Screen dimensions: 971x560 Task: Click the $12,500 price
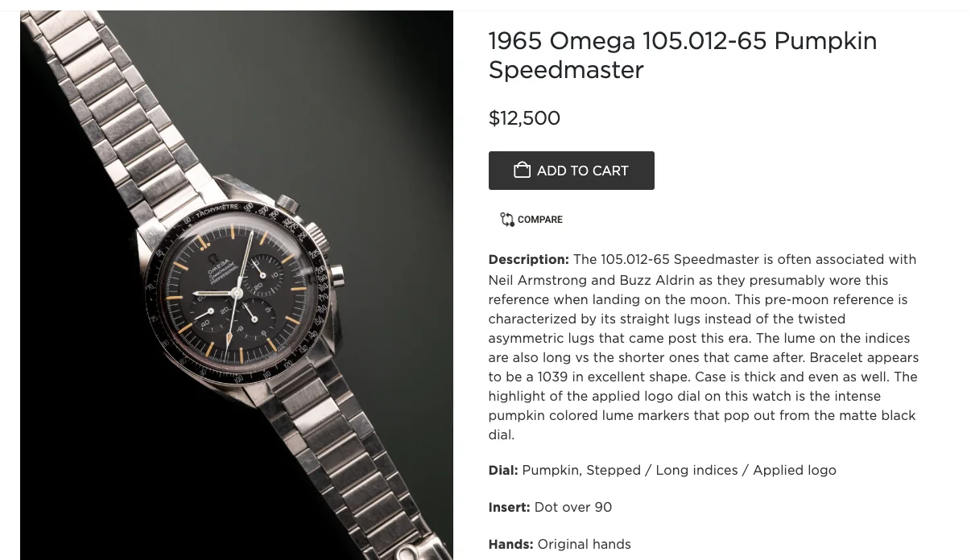pos(524,117)
